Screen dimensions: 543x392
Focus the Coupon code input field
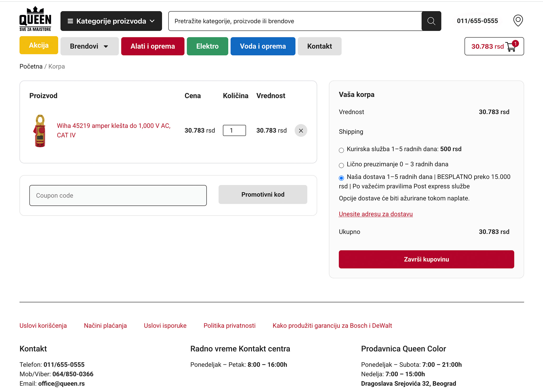coord(118,195)
